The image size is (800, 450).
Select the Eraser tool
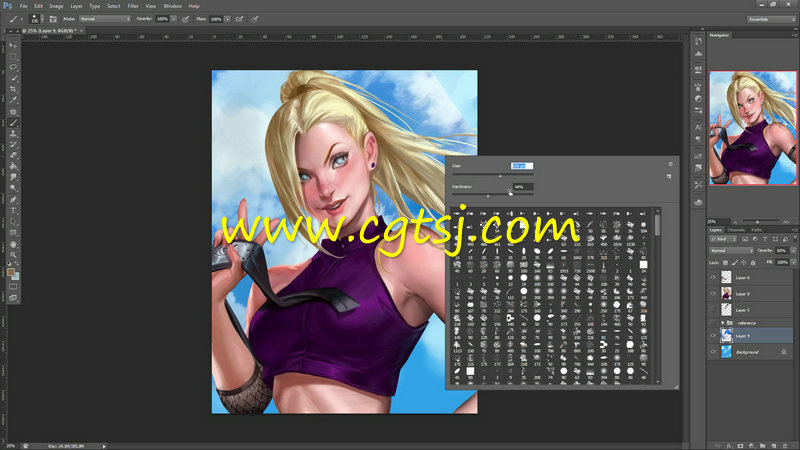[13, 156]
